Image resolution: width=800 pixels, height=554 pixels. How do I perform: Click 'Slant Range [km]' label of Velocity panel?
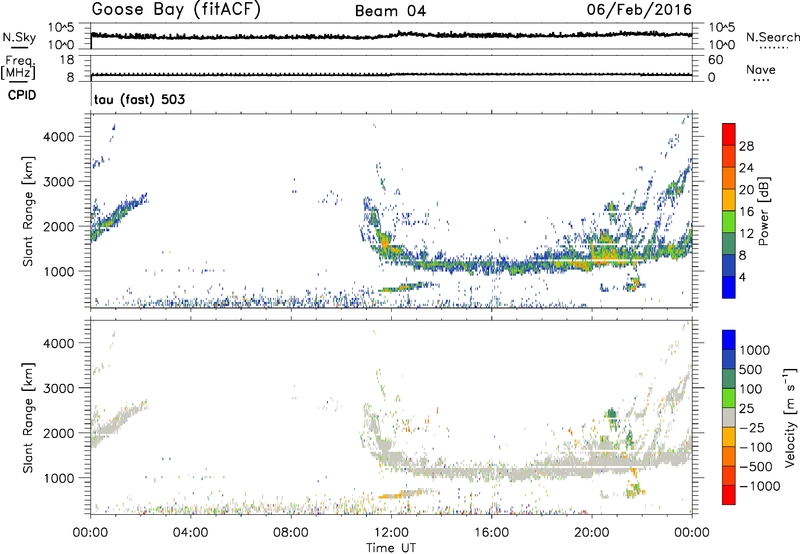click(x=28, y=418)
